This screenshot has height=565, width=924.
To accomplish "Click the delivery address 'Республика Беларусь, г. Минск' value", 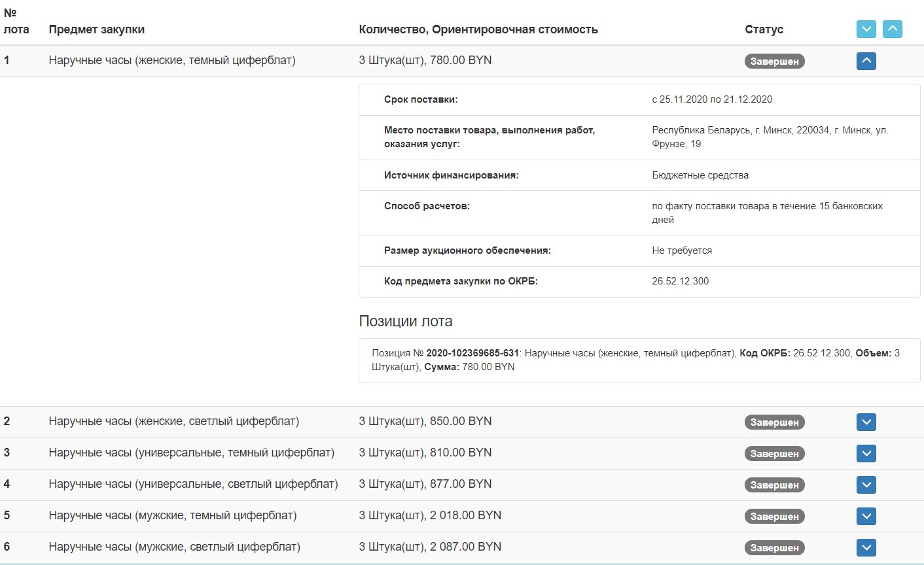I will pos(770,137).
